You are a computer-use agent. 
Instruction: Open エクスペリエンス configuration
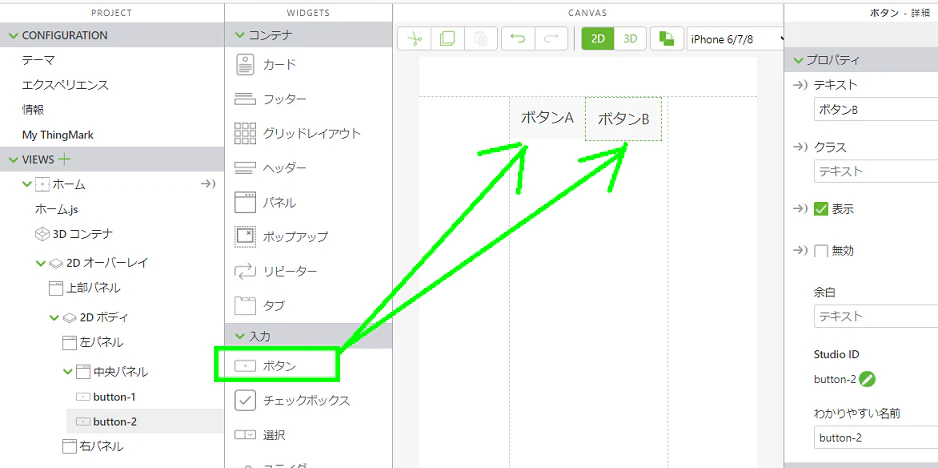[65, 85]
